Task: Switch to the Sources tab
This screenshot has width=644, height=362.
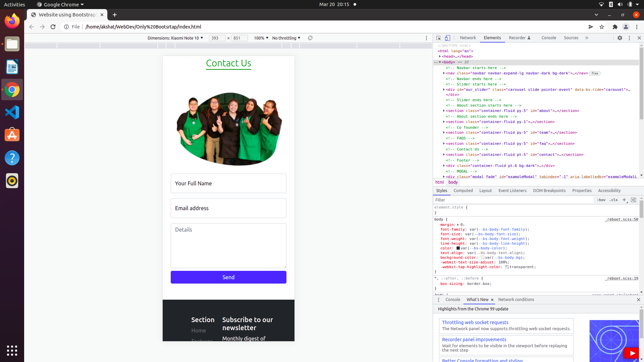Action: (571, 38)
